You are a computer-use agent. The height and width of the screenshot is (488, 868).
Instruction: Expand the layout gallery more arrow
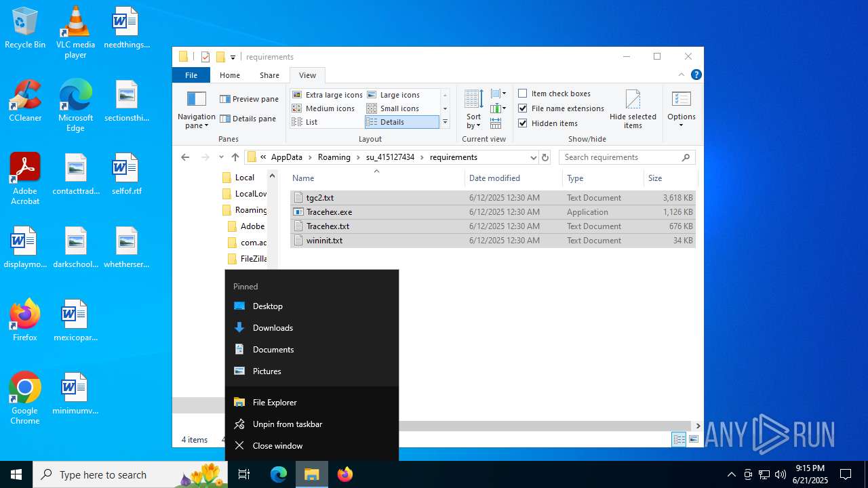click(x=445, y=122)
